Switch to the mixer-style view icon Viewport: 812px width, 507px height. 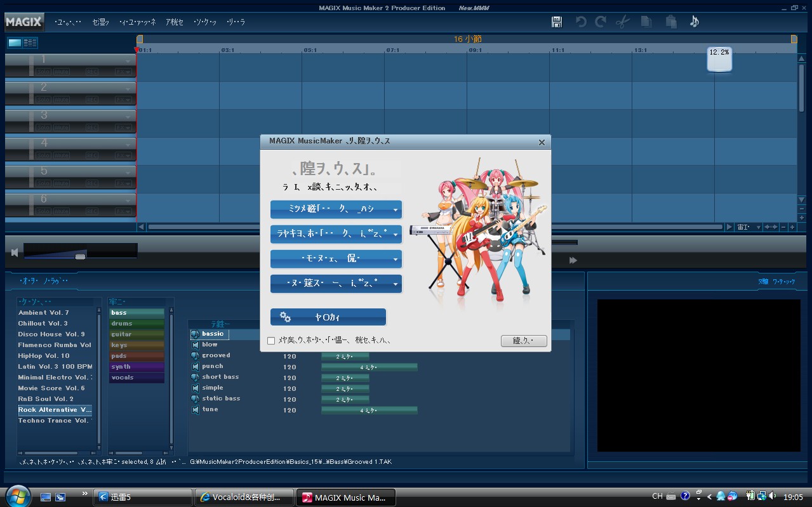click(30, 43)
